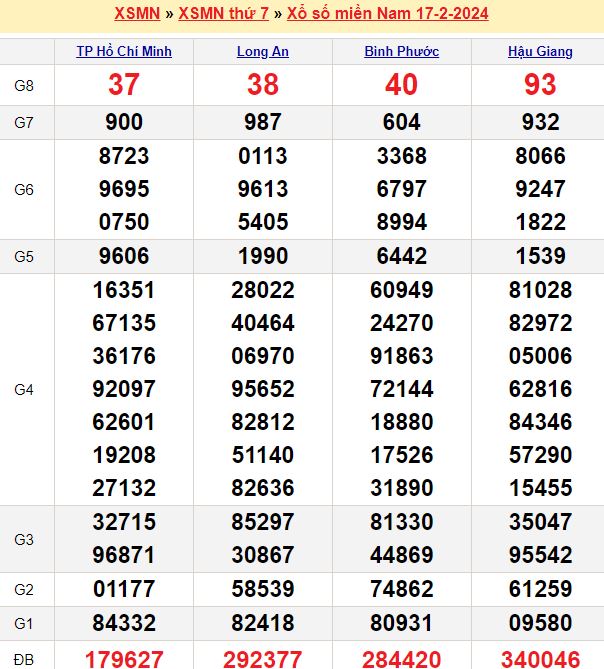Open the Hậu Giang province link
This screenshot has width=604, height=669.
pyautogui.click(x=540, y=51)
